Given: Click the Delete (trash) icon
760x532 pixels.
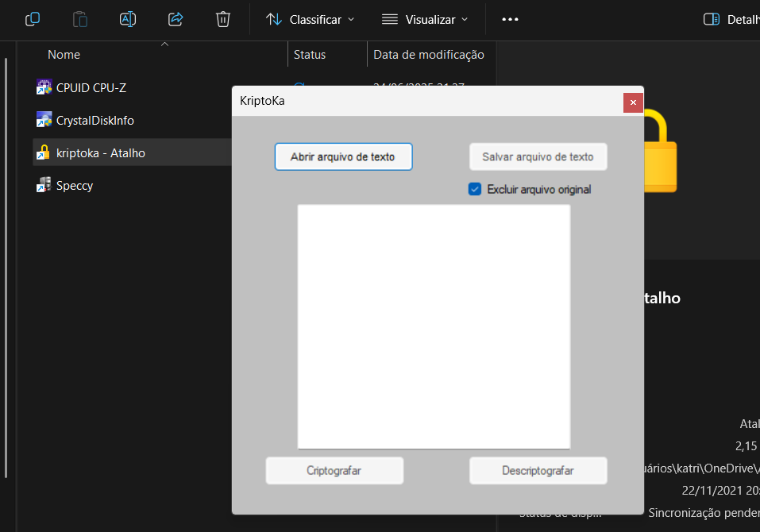Looking at the screenshot, I should (222, 19).
